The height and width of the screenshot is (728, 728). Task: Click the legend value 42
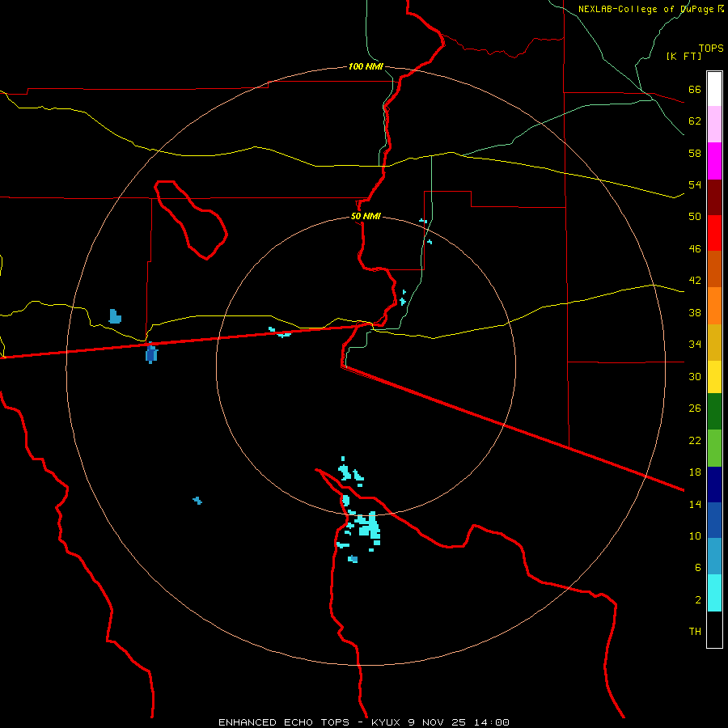pyautogui.click(x=695, y=280)
